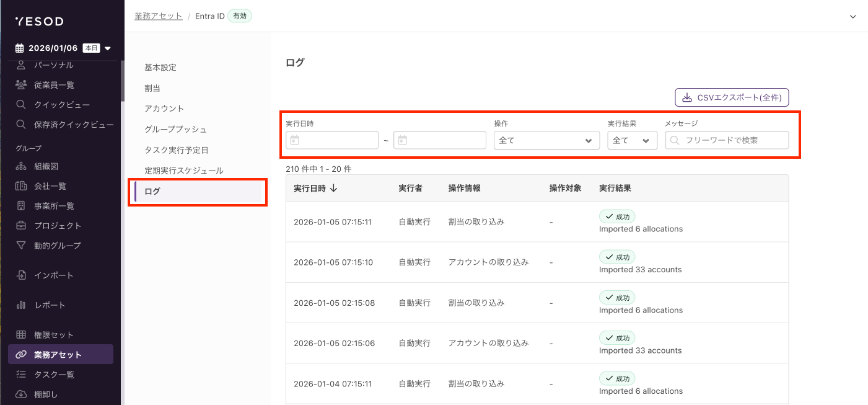The image size is (868, 405).
Task: Expand the top-right chevron menu
Action: [853, 16]
